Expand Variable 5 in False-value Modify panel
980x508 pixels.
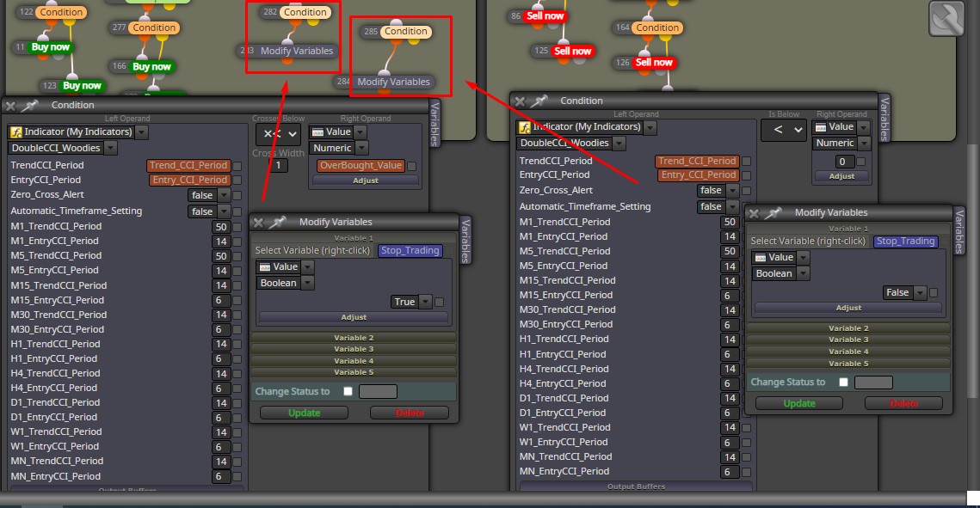pyautogui.click(x=848, y=364)
